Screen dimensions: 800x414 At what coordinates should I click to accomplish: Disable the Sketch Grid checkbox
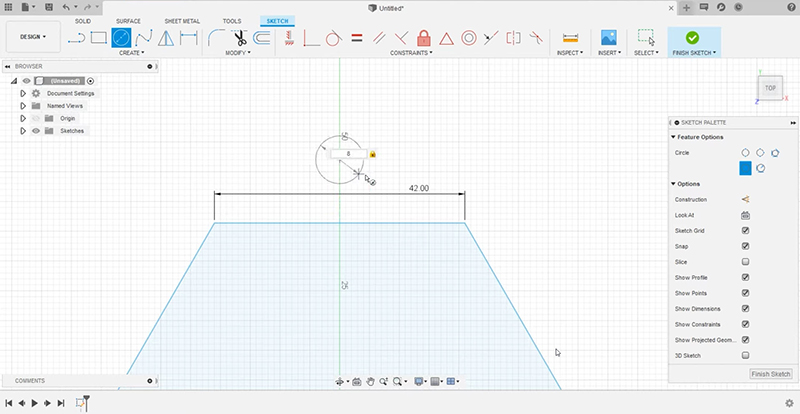(x=745, y=230)
